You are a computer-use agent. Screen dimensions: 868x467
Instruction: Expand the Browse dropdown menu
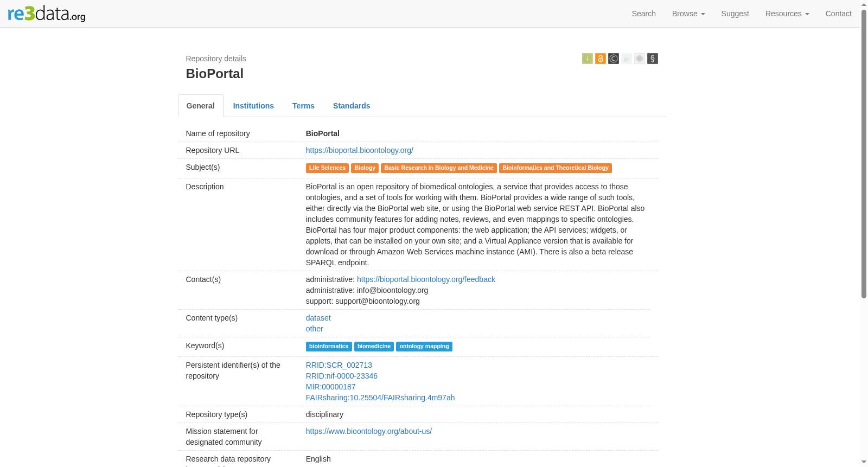tap(688, 14)
